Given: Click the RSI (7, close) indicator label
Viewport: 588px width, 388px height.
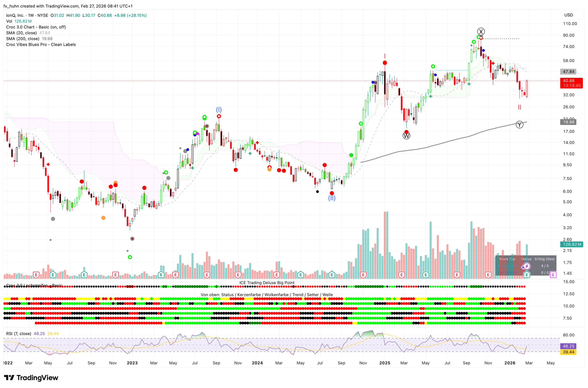Looking at the screenshot, I should pyautogui.click(x=19, y=334).
